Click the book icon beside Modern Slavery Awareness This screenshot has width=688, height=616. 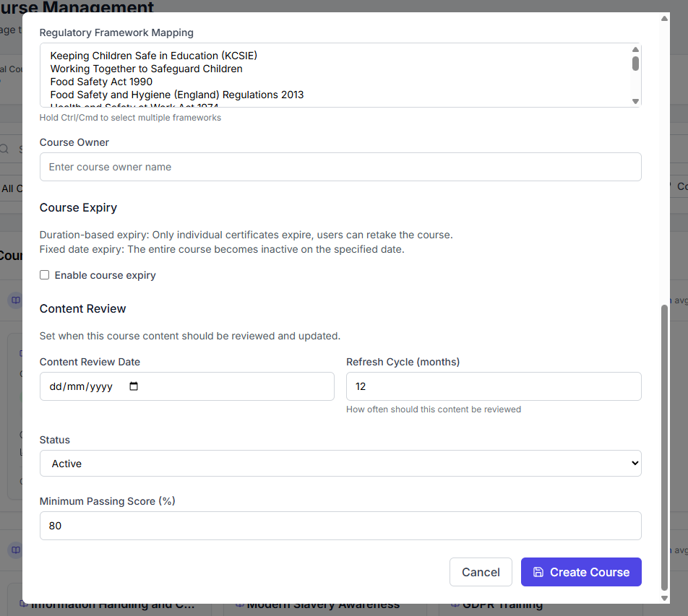[239, 603]
